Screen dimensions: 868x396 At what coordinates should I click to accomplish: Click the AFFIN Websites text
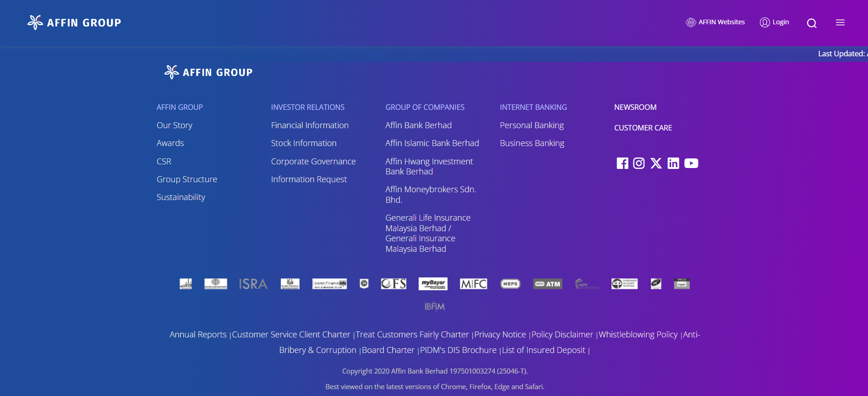(x=721, y=22)
